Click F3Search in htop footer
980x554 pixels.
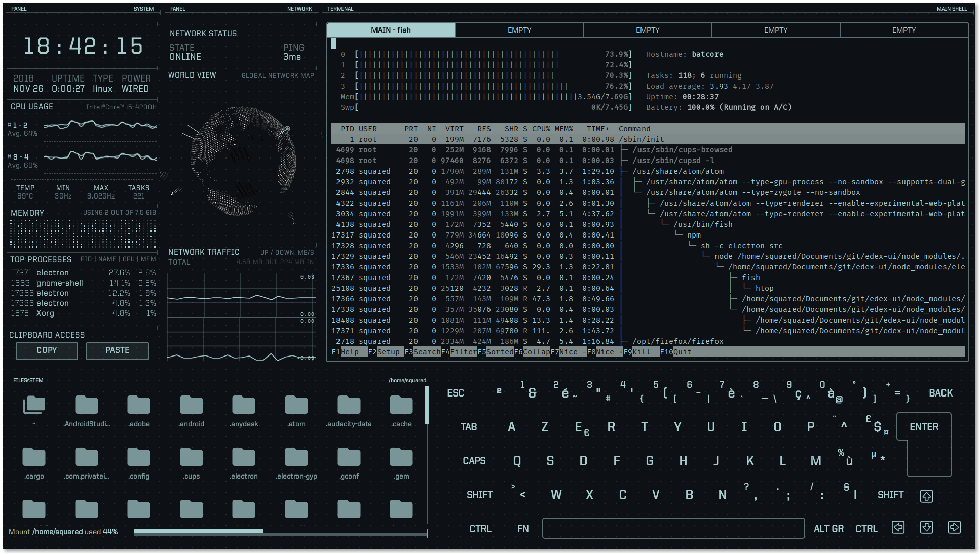422,352
